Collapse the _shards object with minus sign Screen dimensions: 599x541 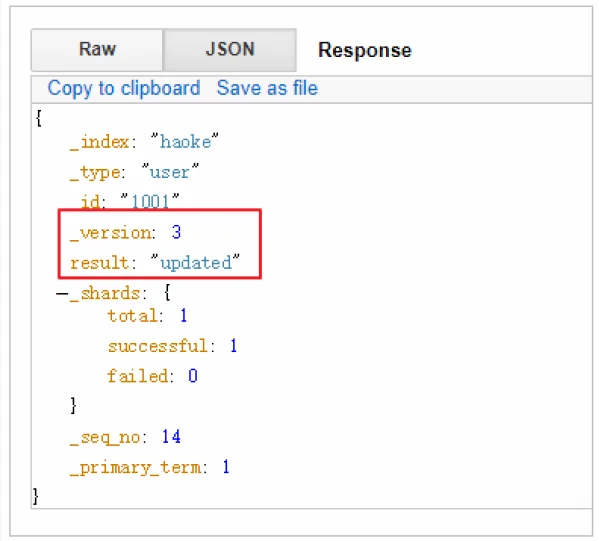point(62,293)
